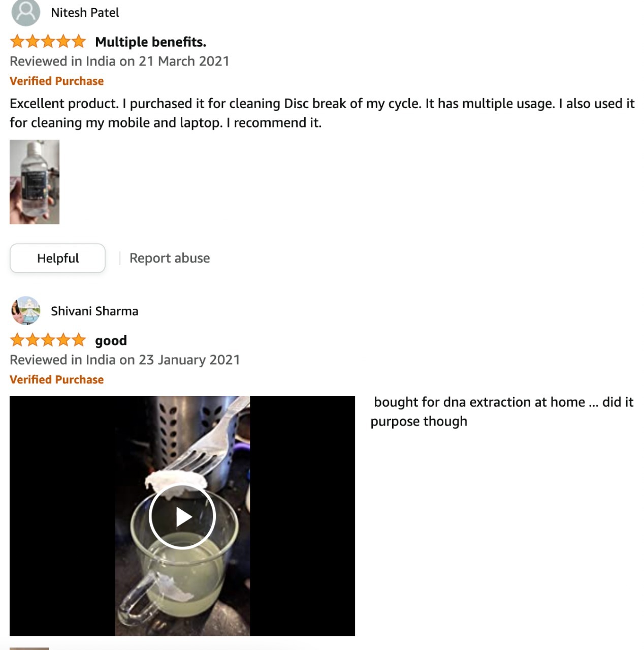Screen dimensions: 644x650
Task: Open Shivani Sharma's reviewer profile name
Action: (94, 311)
